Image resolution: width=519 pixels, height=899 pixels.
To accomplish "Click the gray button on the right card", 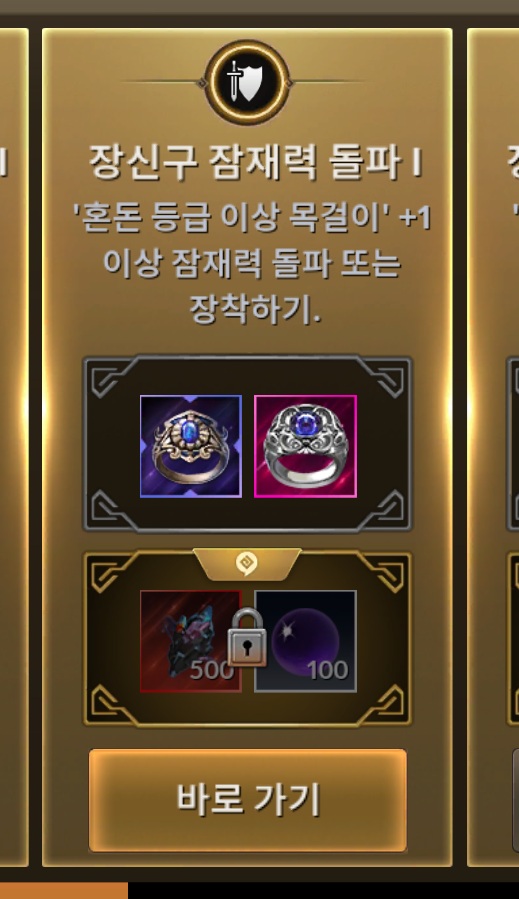I will click(x=515, y=800).
